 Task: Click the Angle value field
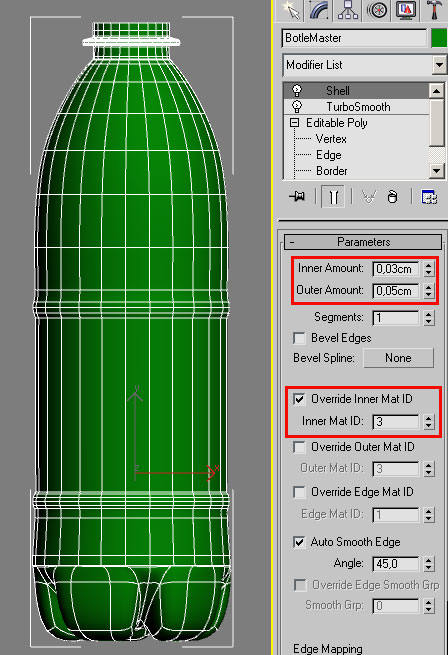pyautogui.click(x=395, y=564)
